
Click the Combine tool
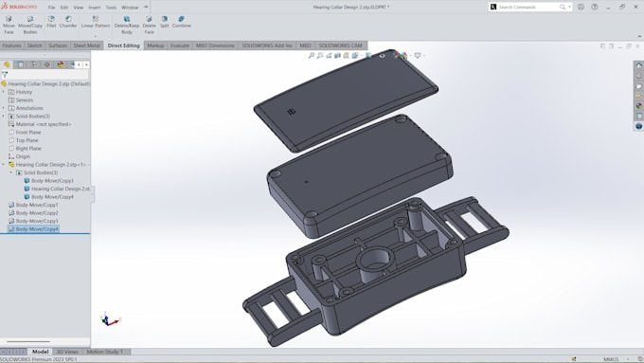point(181,22)
